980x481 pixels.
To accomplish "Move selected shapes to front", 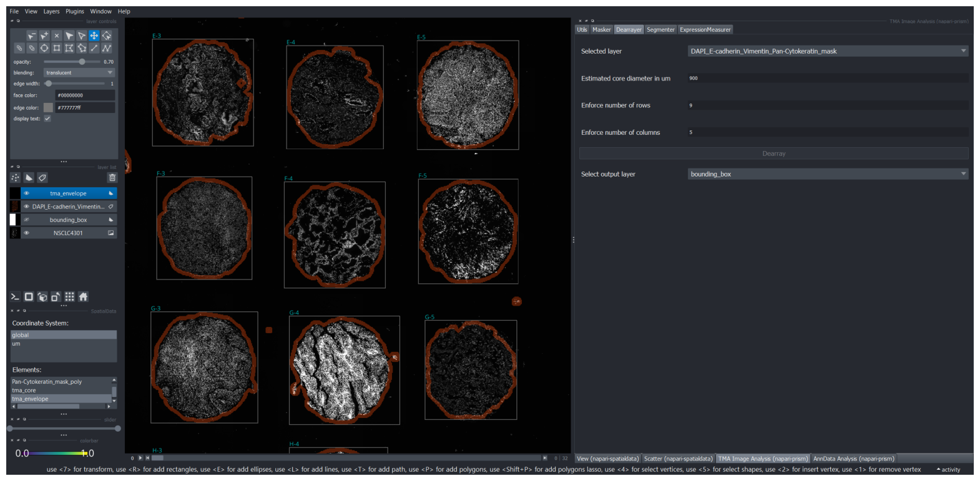I will 32,48.
